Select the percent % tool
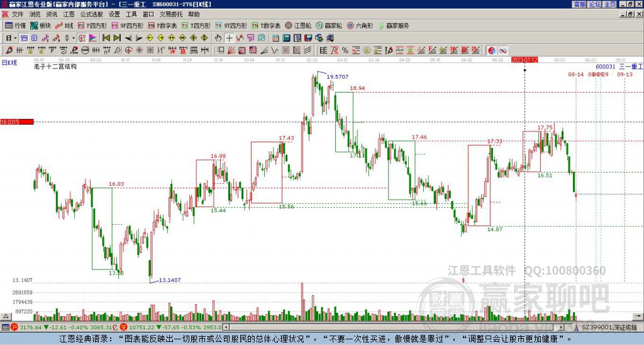The width and height of the screenshot is (644, 345). pos(345,50)
